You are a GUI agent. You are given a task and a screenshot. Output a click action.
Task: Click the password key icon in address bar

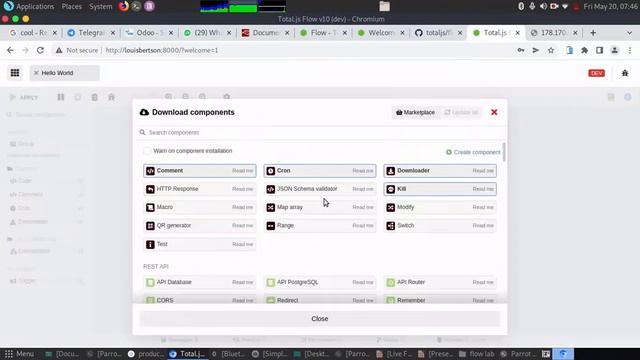[521, 50]
